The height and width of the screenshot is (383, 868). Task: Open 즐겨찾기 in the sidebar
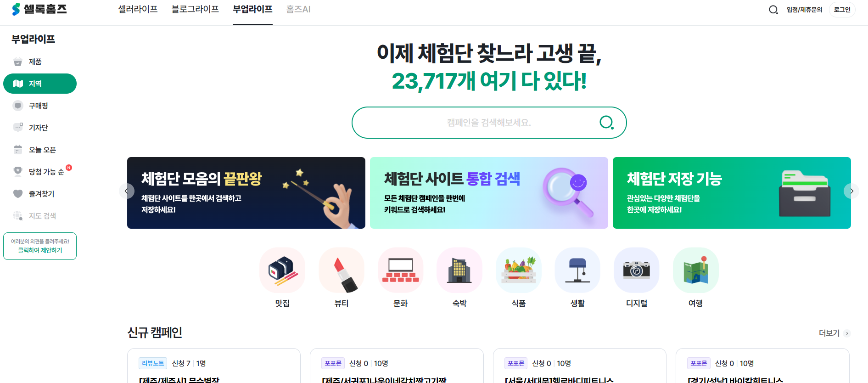point(40,194)
